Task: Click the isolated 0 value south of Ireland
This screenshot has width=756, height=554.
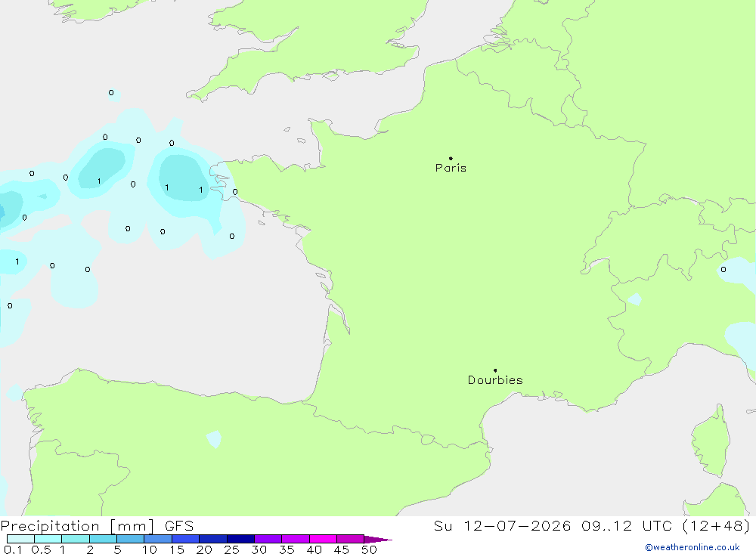Action: pos(111,92)
